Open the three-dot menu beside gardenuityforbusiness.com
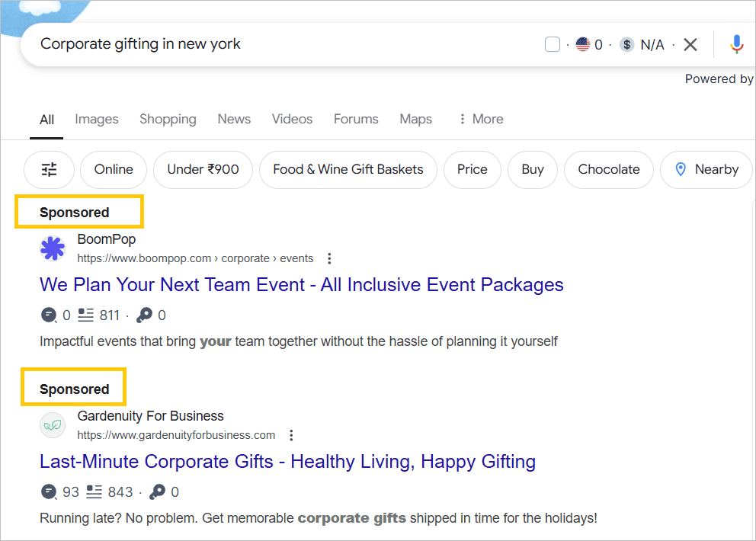This screenshot has width=756, height=541. pyautogui.click(x=291, y=435)
